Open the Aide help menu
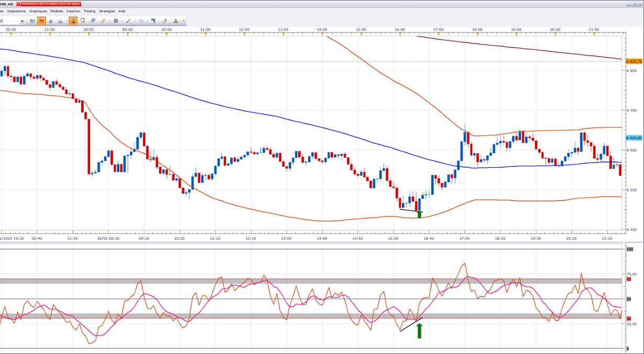 click(x=122, y=11)
